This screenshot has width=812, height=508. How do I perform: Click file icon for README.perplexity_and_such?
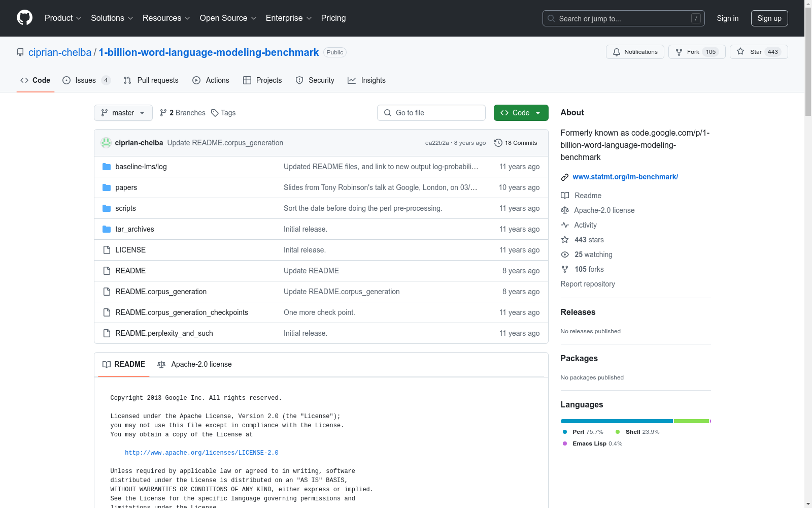point(107,333)
